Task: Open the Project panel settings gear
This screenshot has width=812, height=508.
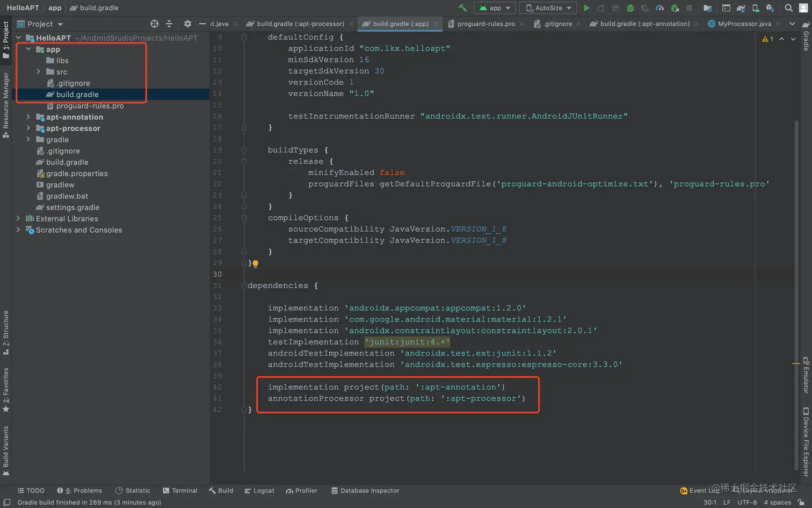Action: pos(187,24)
